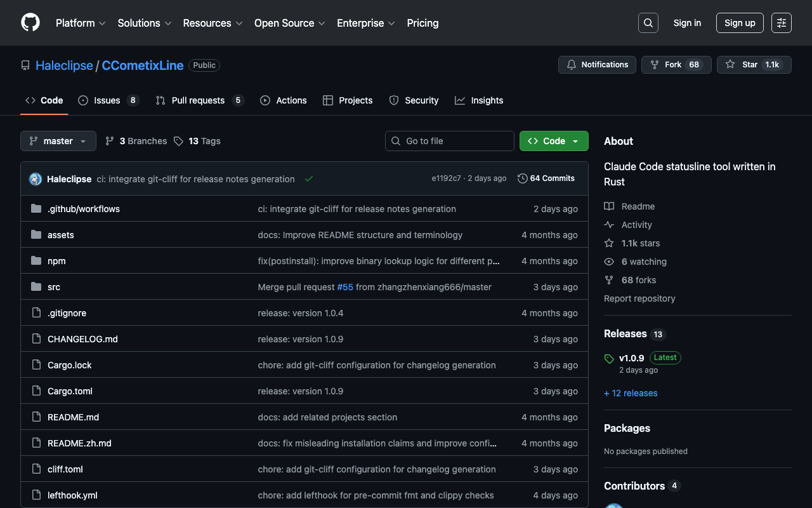Open the + 12 releases link
Image resolution: width=812 pixels, height=508 pixels.
pos(631,393)
